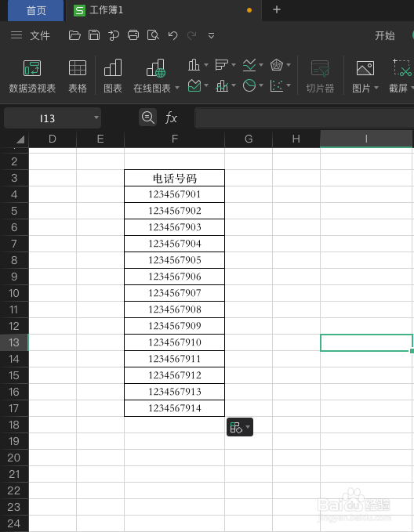Undo the last action
The width and height of the screenshot is (414, 532).
pos(172,35)
